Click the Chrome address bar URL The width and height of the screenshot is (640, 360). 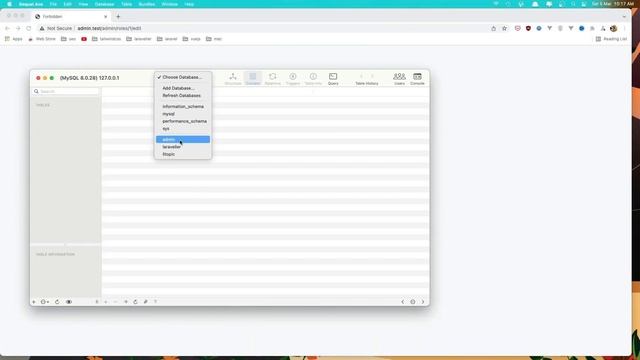click(x=109, y=28)
